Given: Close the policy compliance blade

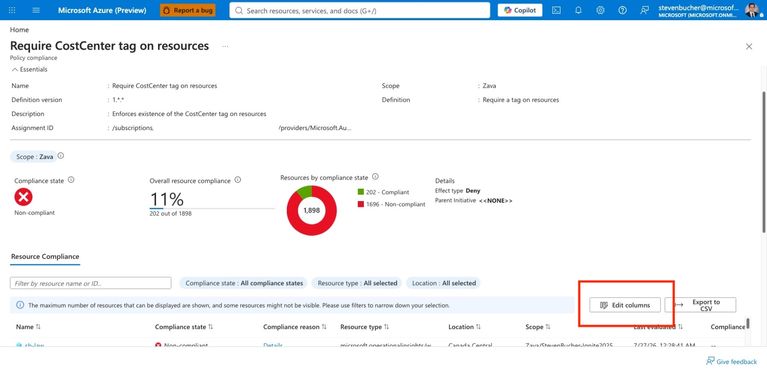Looking at the screenshot, I should tap(748, 46).
